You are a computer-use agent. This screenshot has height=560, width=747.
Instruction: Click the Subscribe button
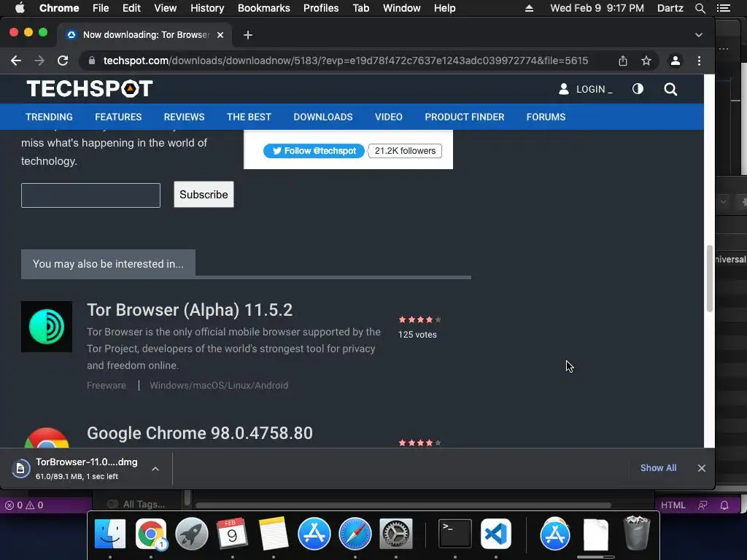coord(204,194)
